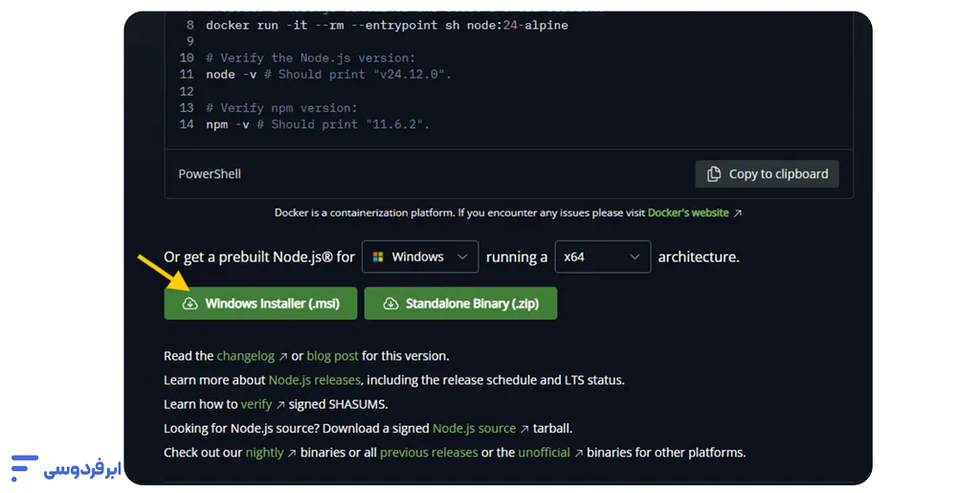The image size is (980, 493).
Task: Click external arrow icon after verify
Action: [280, 405]
